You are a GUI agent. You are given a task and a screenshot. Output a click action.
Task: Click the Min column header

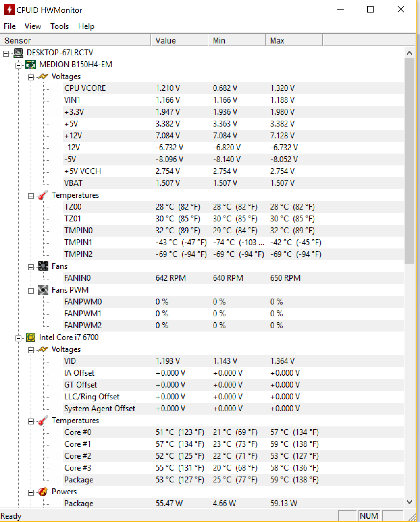click(x=237, y=41)
